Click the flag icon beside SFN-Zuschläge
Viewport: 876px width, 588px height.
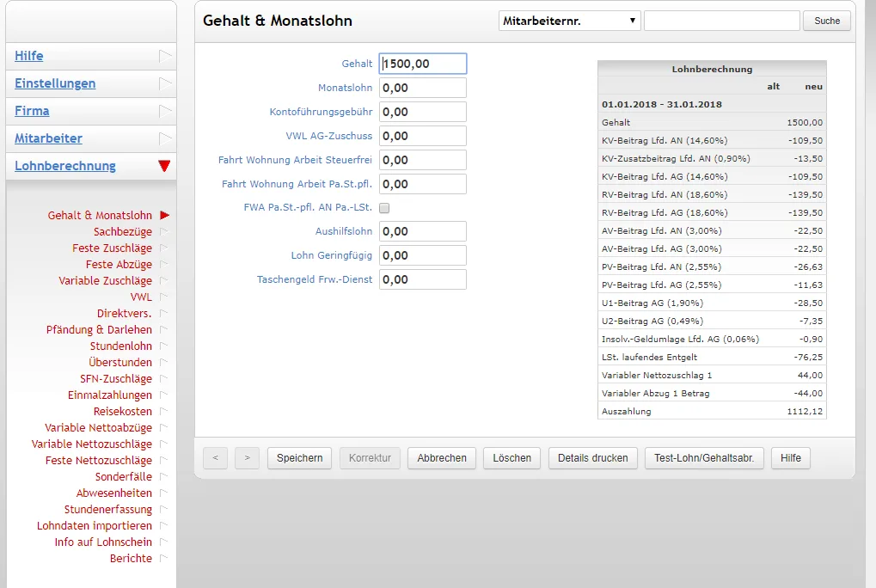[x=163, y=378]
